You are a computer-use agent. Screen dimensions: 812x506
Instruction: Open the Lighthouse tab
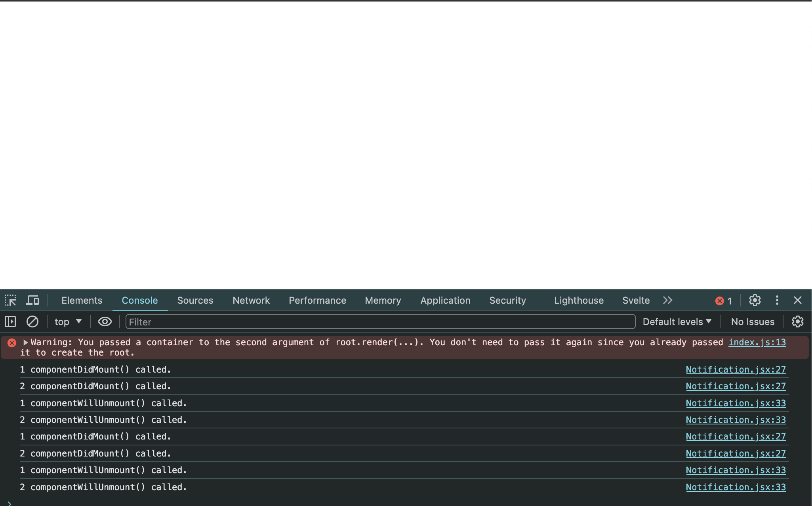tap(578, 300)
